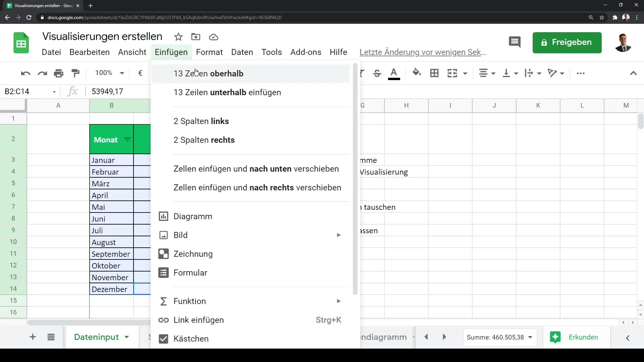The height and width of the screenshot is (362, 644).
Task: Switch to Dateninput sheet tab
Action: tap(96, 337)
